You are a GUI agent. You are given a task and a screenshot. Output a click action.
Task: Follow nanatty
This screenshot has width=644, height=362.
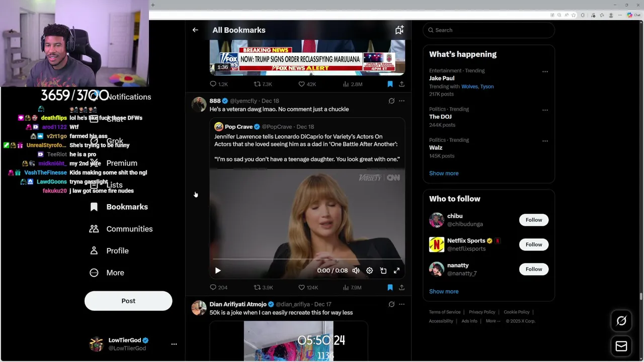[534, 269]
